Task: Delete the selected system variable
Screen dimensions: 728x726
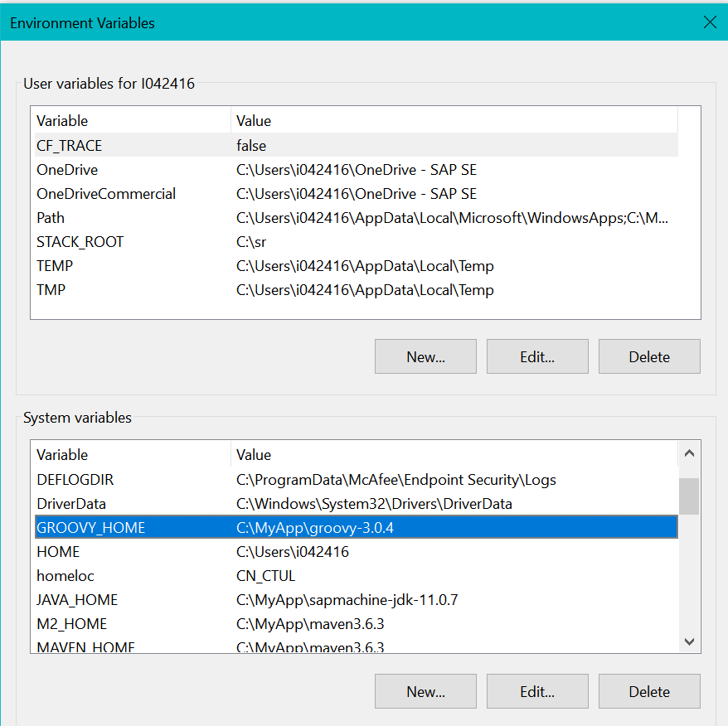Action: click(x=649, y=691)
